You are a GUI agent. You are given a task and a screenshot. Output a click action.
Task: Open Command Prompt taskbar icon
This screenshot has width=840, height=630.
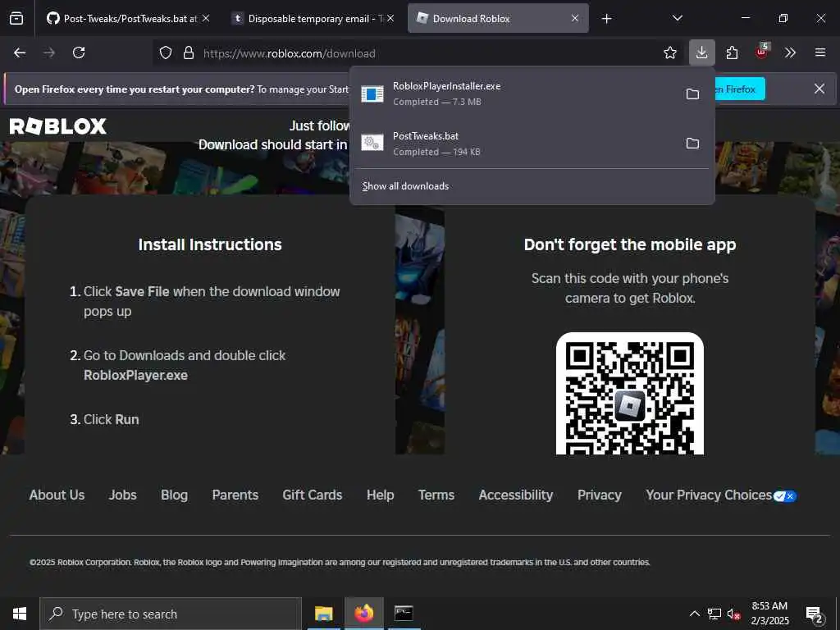[404, 614]
